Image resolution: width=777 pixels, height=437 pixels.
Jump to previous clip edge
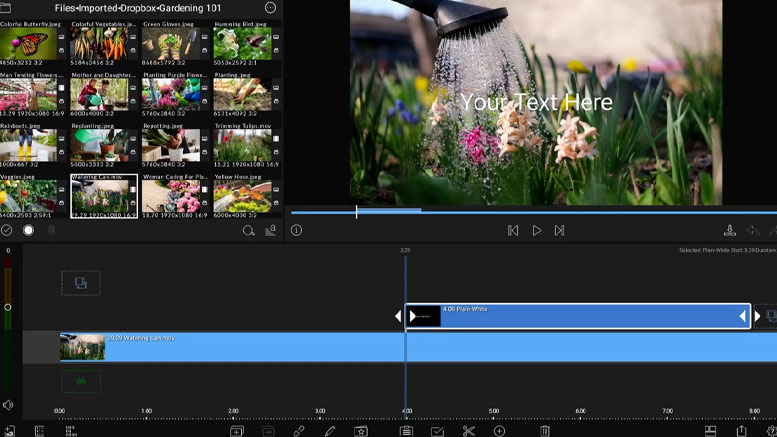point(513,230)
